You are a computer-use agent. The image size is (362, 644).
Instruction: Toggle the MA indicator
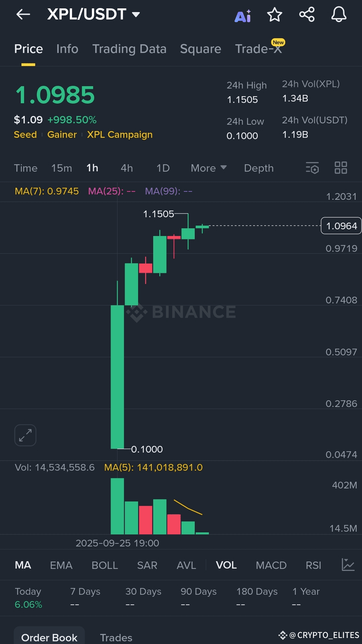(23, 565)
